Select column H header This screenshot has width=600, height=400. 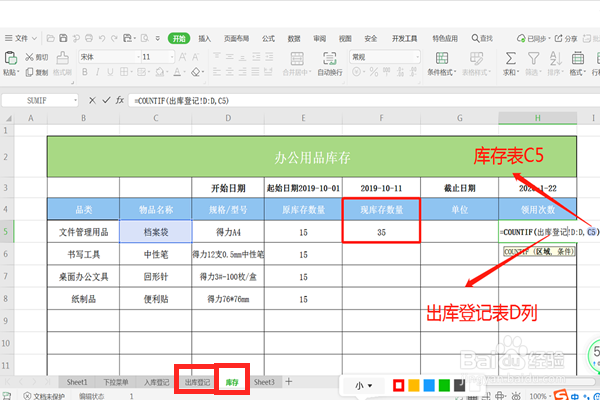[537, 118]
